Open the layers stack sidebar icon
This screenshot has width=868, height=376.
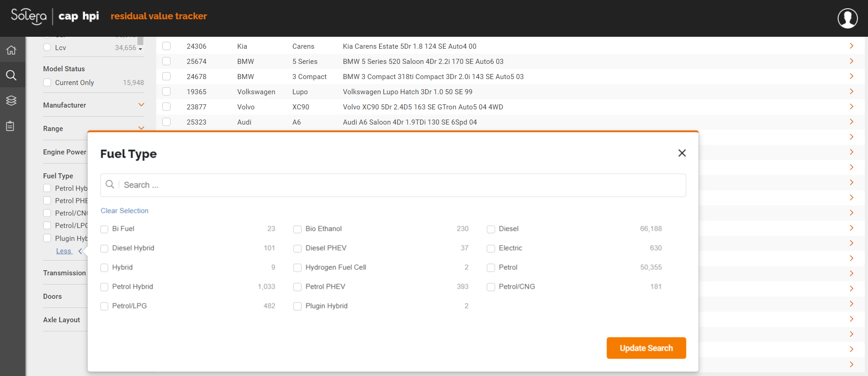[x=11, y=101]
